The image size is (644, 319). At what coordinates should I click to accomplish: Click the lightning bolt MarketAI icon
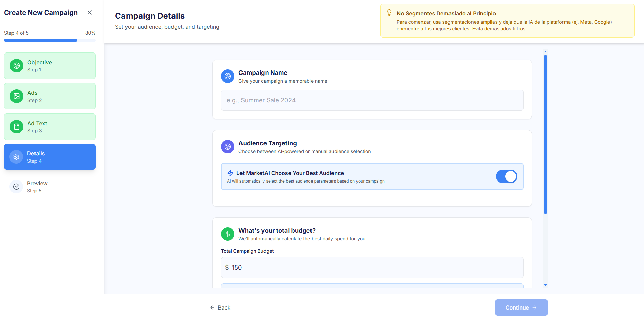230,173
